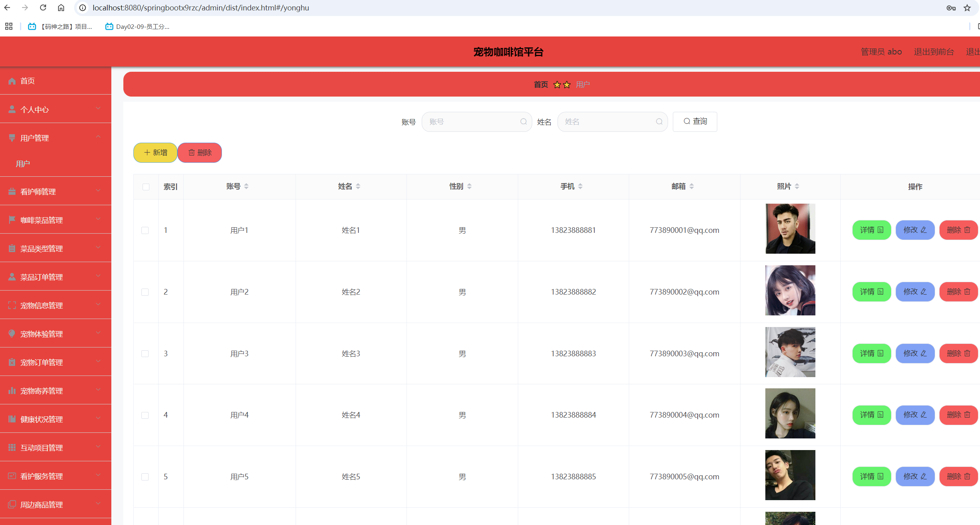
Task: Click the 互动项目管理 grid icon
Action: 12,447
